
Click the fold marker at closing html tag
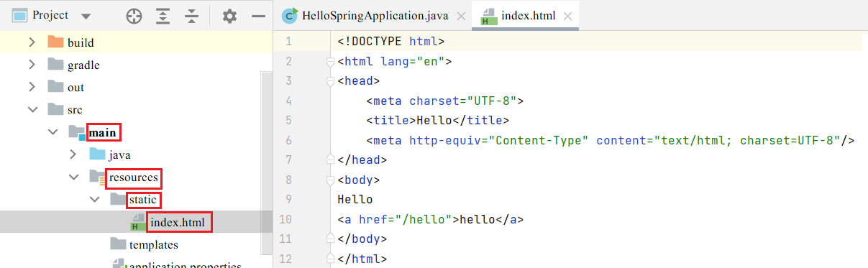coord(331,257)
